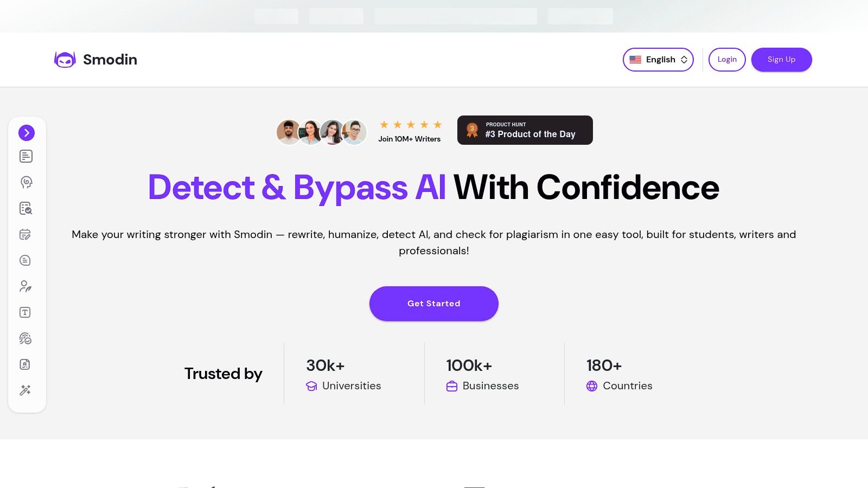This screenshot has width=868, height=488.
Task: Open the Product Hunt badge
Action: coord(525,130)
